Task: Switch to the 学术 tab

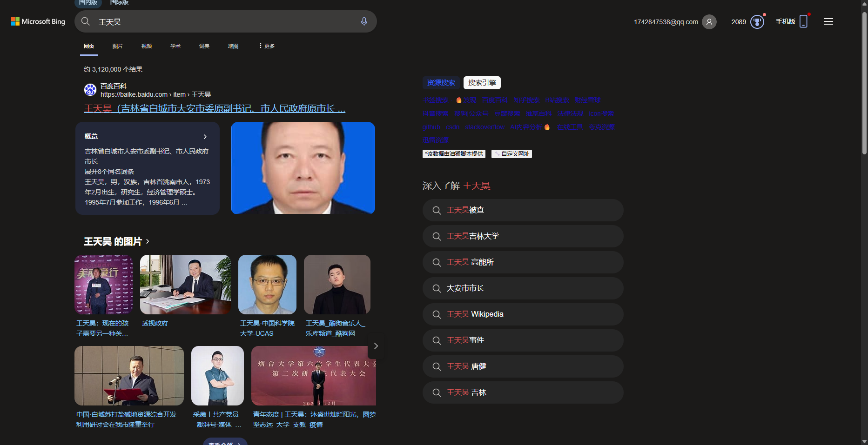Action: [175, 46]
